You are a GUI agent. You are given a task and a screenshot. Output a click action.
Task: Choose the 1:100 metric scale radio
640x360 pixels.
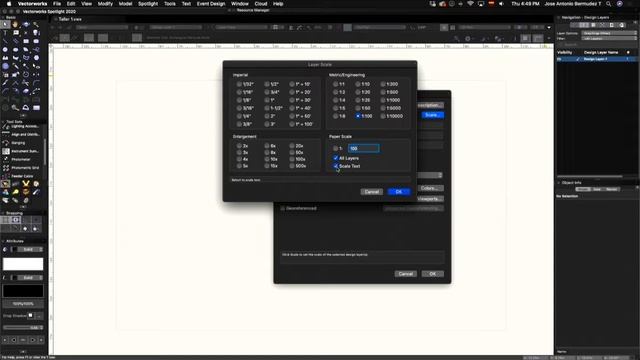358,116
